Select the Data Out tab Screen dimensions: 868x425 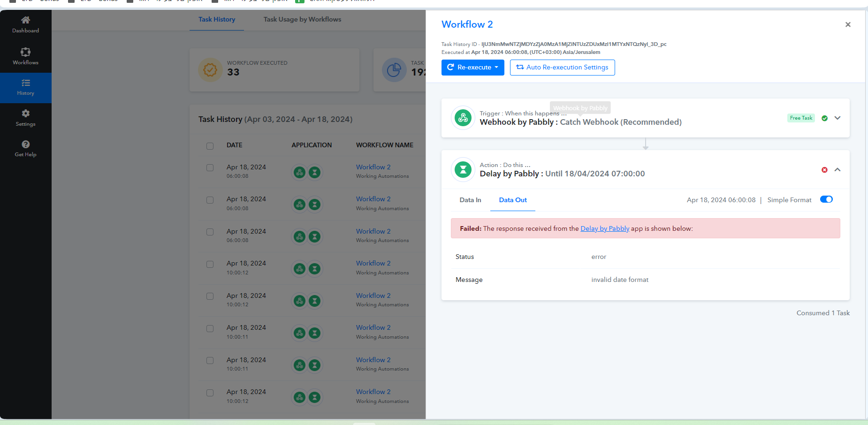tap(513, 200)
